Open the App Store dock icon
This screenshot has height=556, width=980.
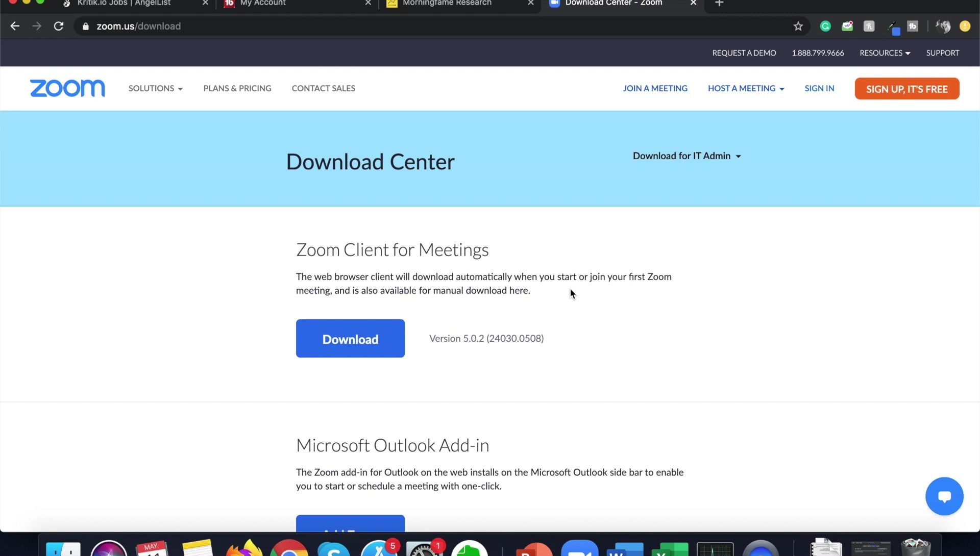379,548
